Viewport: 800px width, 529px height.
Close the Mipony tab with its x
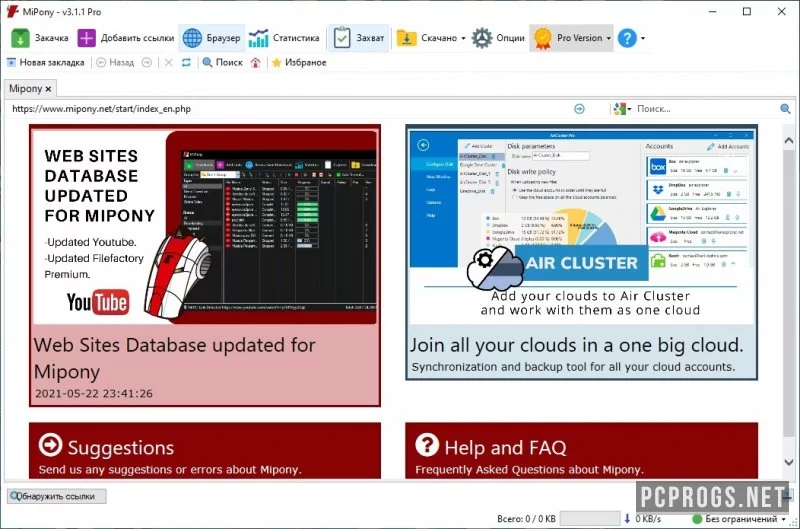point(48,89)
